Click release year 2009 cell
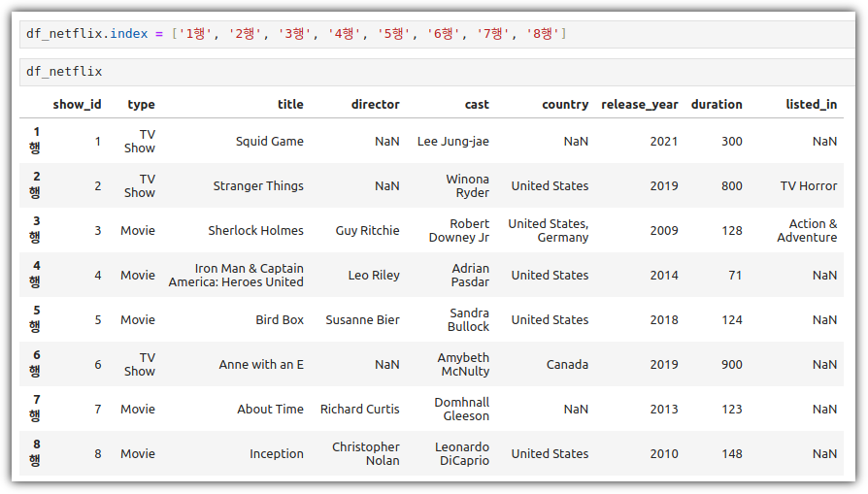This screenshot has height=494, width=868. click(x=664, y=231)
